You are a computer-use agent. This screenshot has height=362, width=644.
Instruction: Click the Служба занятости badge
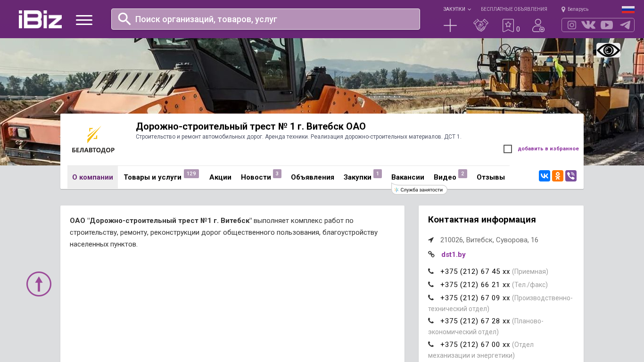(419, 189)
